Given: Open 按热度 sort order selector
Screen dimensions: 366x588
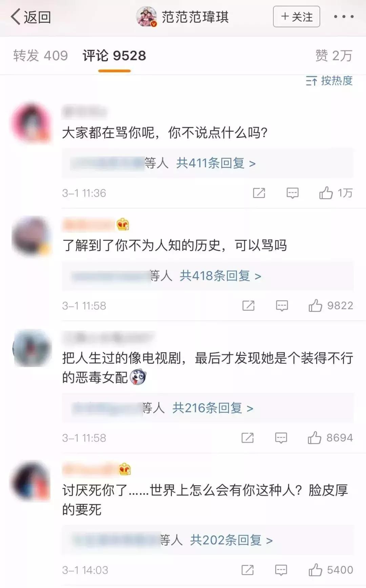Looking at the screenshot, I should coord(329,81).
